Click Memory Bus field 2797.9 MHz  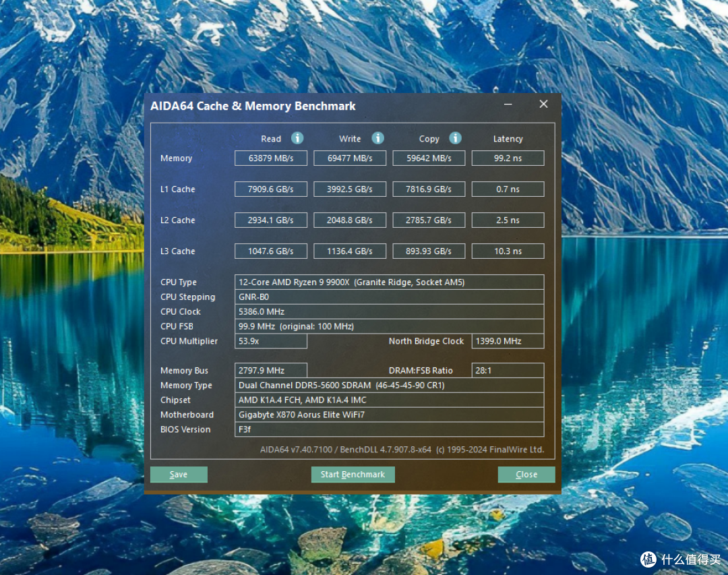271,370
